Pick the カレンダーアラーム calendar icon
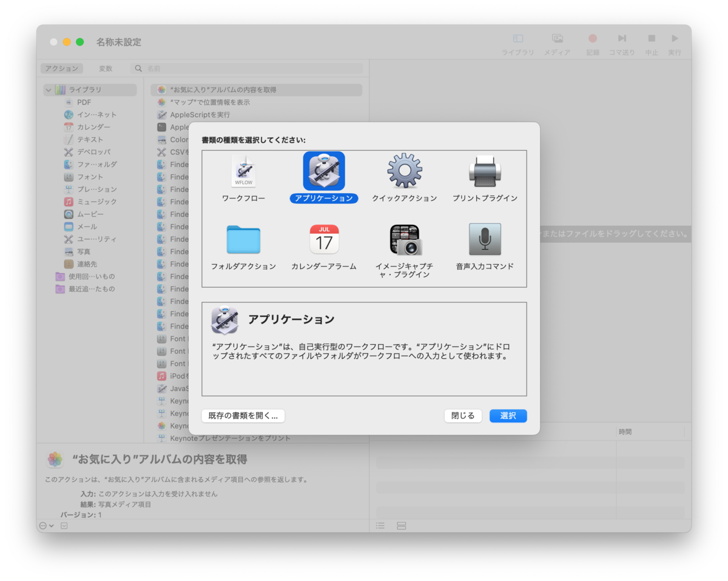This screenshot has height=581, width=728. pos(324,239)
